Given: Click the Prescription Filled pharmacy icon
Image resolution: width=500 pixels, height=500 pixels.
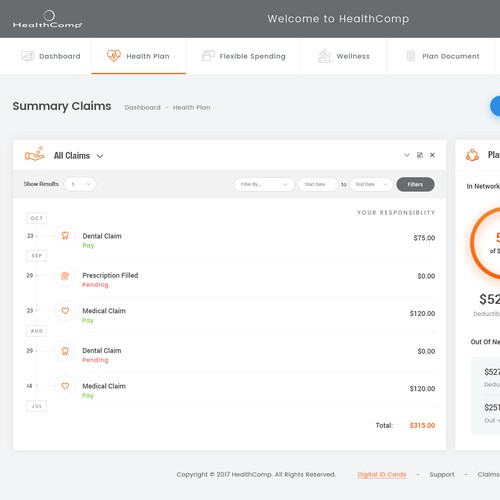Looking at the screenshot, I should tap(65, 276).
